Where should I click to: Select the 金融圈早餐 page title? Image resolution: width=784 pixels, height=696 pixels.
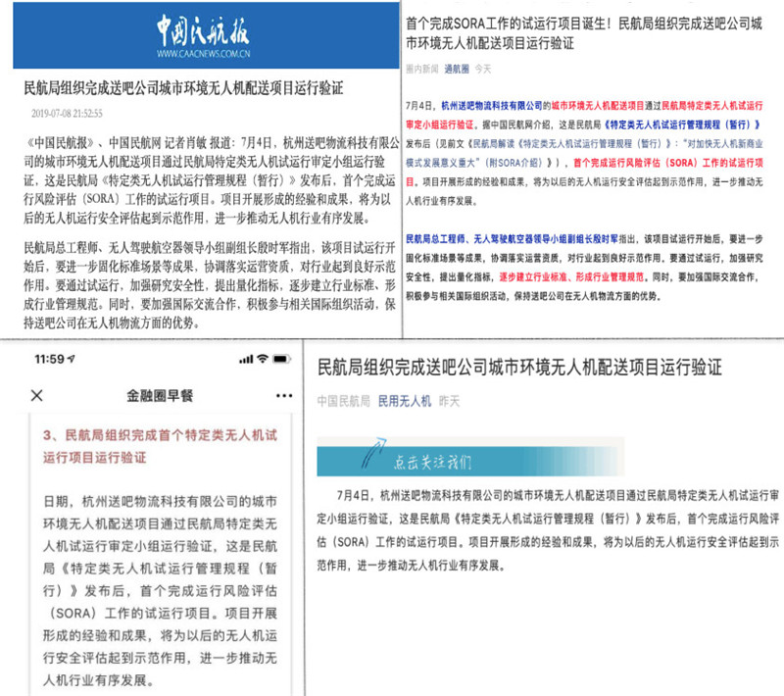tap(160, 395)
